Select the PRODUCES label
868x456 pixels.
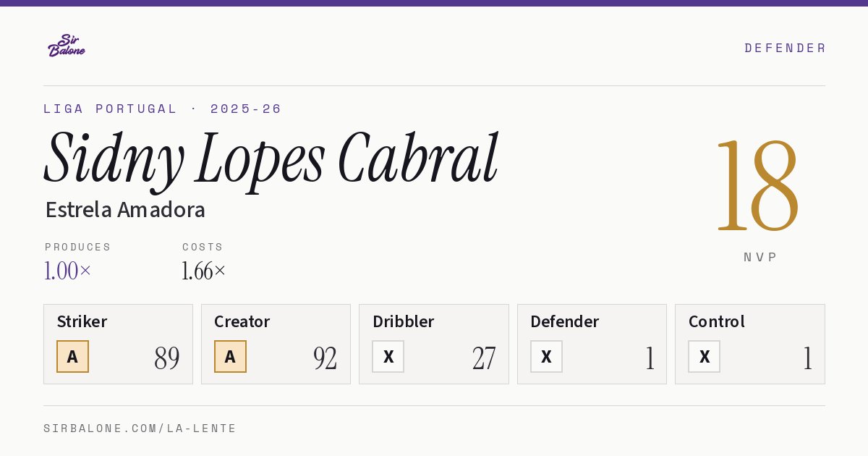coord(78,247)
